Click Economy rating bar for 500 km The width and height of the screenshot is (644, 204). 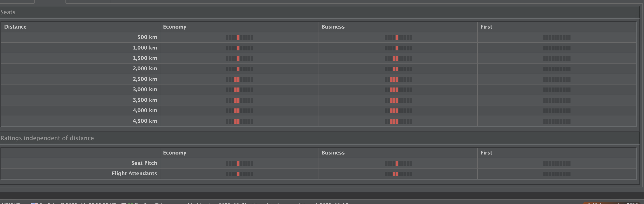click(239, 38)
